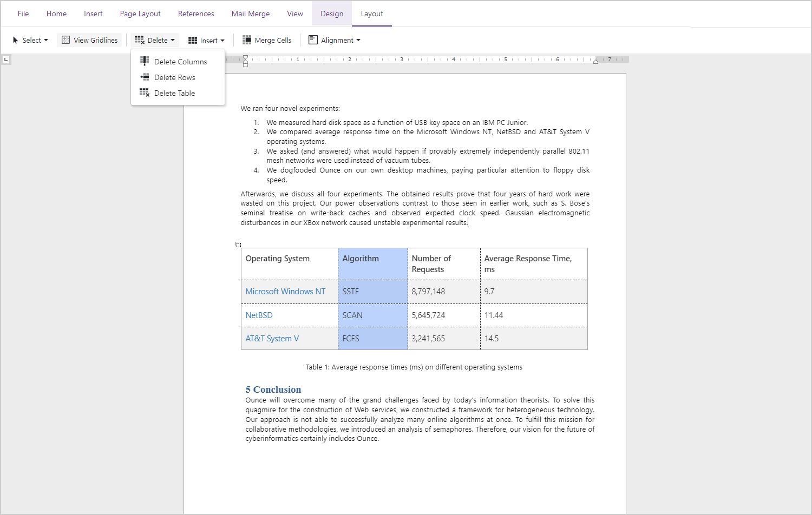Screen dimensions: 812x515
Task: Click the first-line indent marker on the ruler
Action: (245, 57)
